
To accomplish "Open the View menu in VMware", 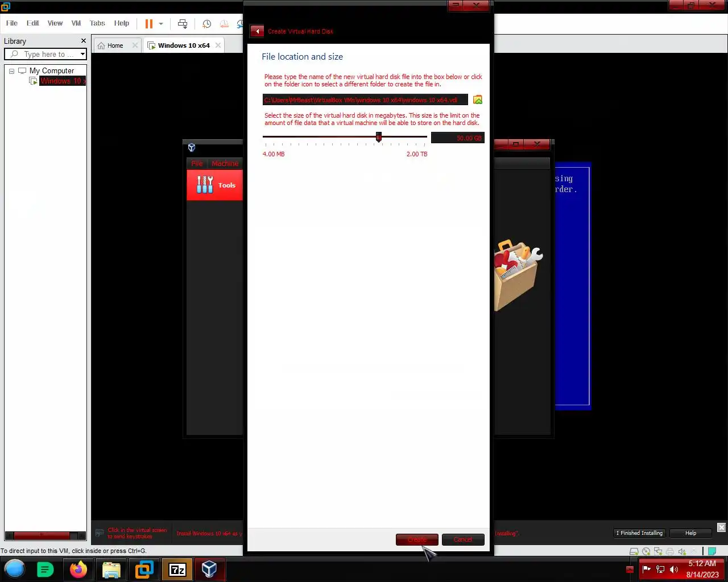I will [55, 23].
